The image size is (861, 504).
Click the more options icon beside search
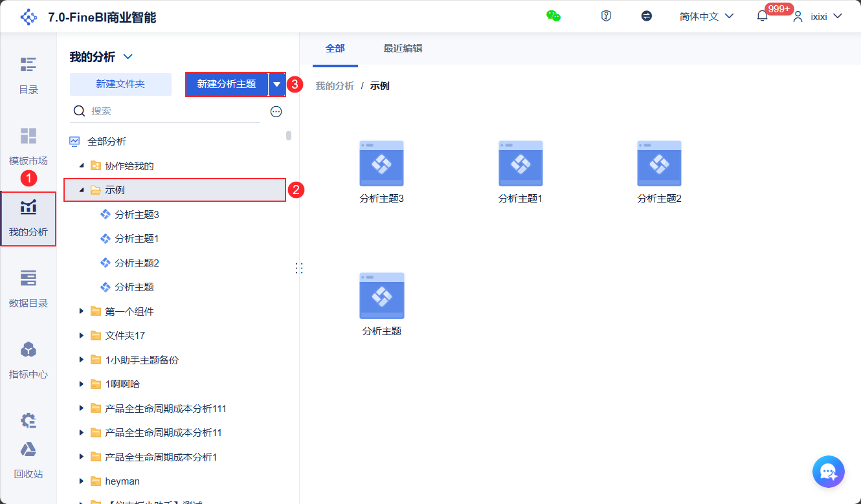[276, 111]
